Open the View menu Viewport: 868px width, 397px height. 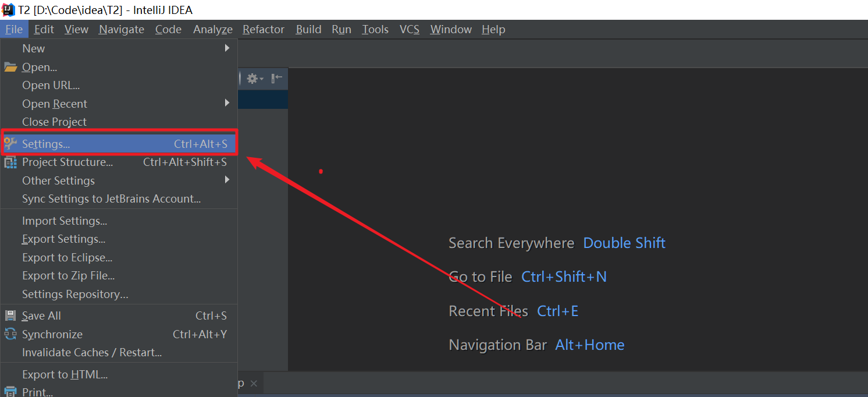(x=76, y=29)
